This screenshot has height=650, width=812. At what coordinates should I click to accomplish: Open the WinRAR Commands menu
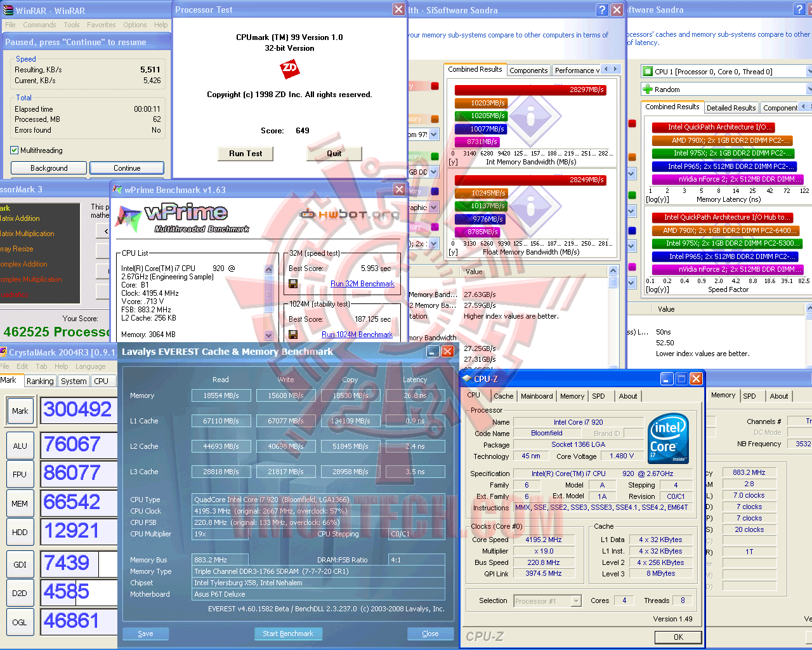click(39, 25)
